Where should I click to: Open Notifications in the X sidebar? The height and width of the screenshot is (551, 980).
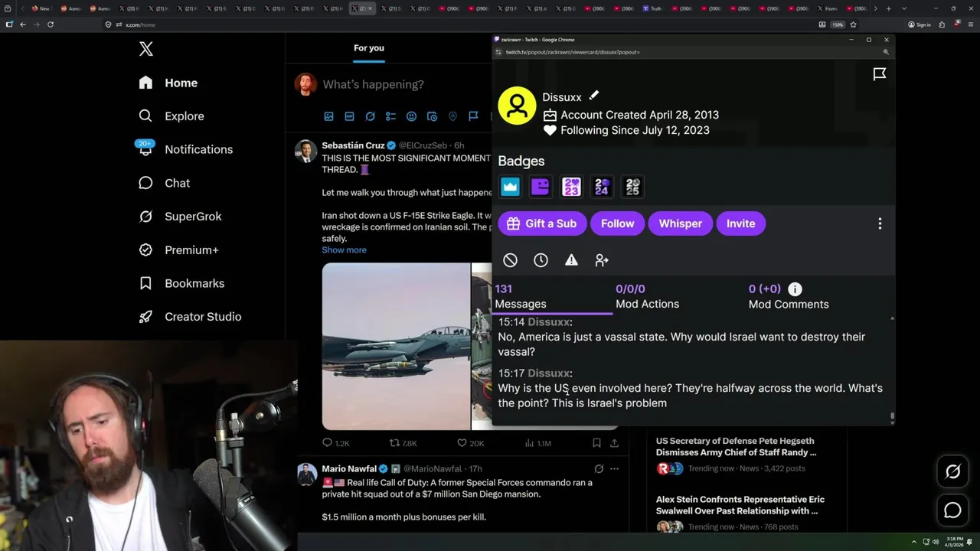[x=185, y=149]
